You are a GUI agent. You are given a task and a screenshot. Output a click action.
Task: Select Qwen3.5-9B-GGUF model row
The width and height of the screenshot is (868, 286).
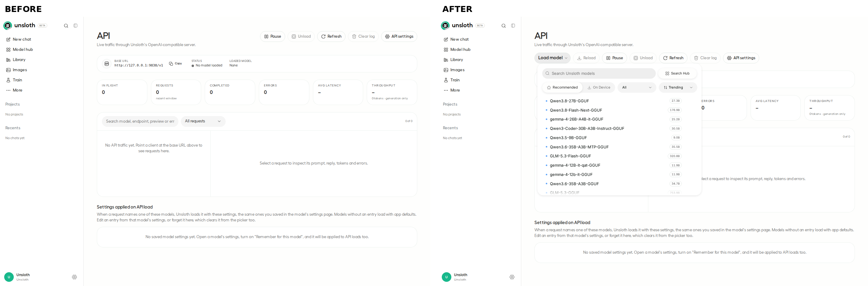pyautogui.click(x=614, y=138)
